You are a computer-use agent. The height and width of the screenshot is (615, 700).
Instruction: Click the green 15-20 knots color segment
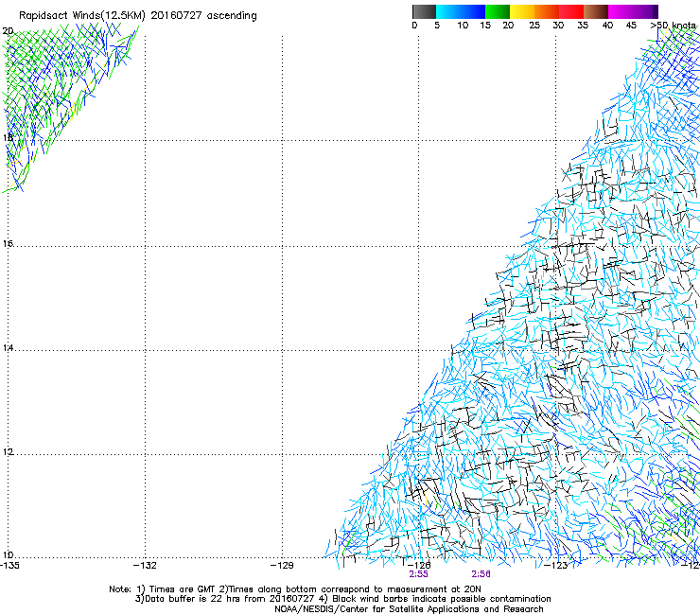click(x=498, y=11)
